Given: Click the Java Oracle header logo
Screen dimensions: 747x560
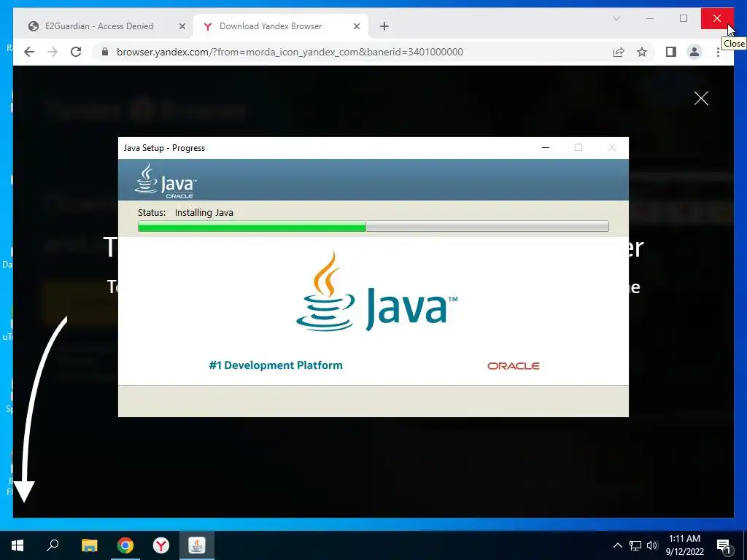Looking at the screenshot, I should pyautogui.click(x=165, y=181).
